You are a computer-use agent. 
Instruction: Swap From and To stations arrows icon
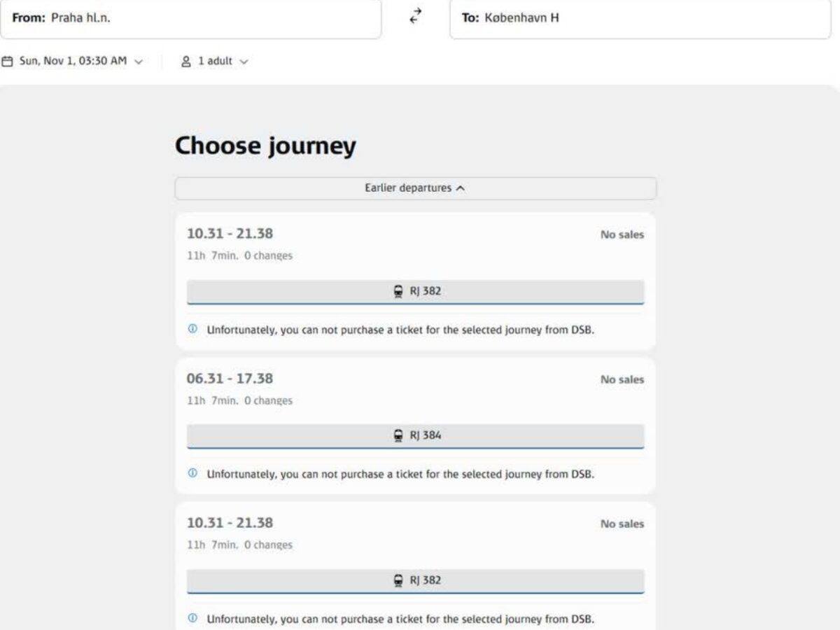point(416,17)
